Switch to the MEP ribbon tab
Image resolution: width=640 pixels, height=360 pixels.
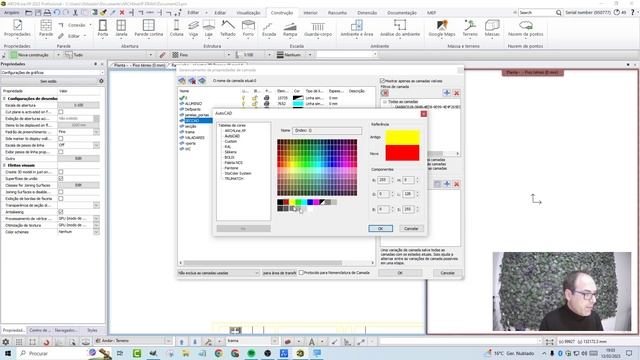pyautogui.click(x=431, y=13)
